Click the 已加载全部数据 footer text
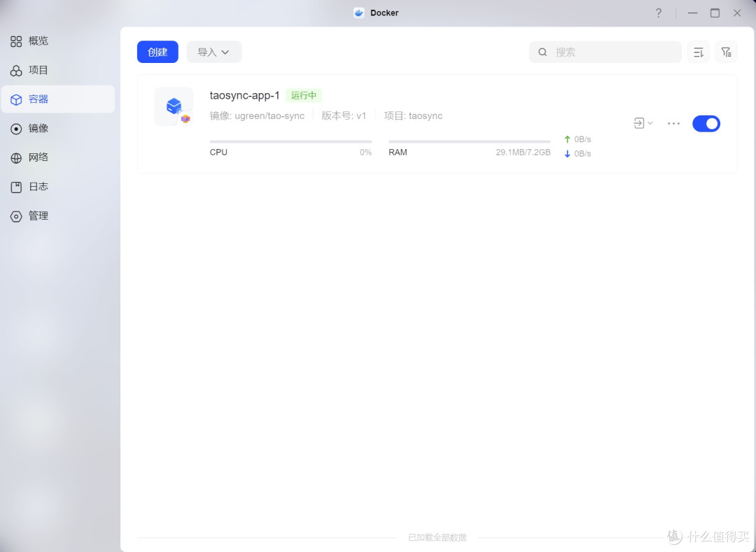The width and height of the screenshot is (756, 552). point(437,537)
